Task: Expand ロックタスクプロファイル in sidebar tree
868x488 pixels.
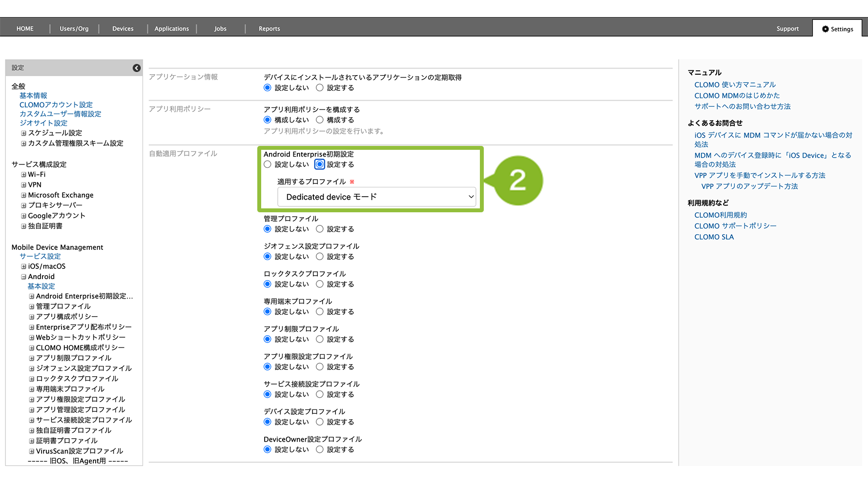Action: click(32, 379)
